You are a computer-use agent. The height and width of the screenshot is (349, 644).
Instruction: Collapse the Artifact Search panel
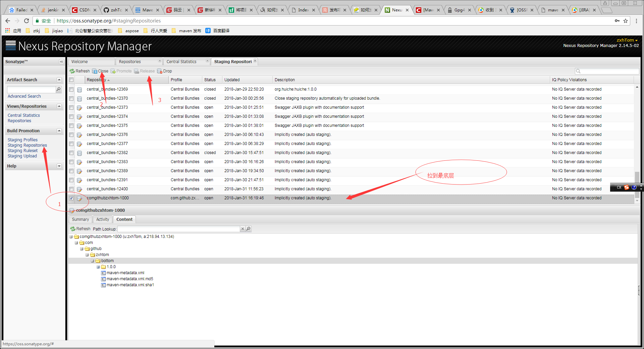tap(59, 80)
